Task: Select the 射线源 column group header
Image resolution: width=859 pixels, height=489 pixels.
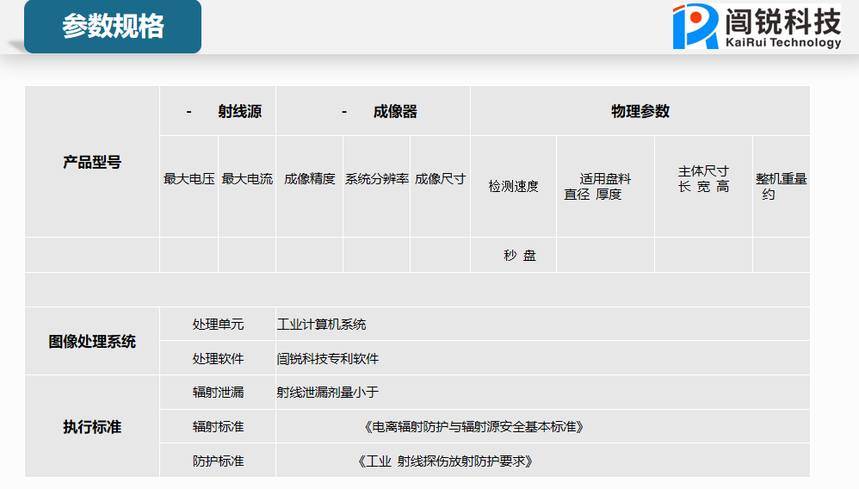Action: (x=218, y=111)
